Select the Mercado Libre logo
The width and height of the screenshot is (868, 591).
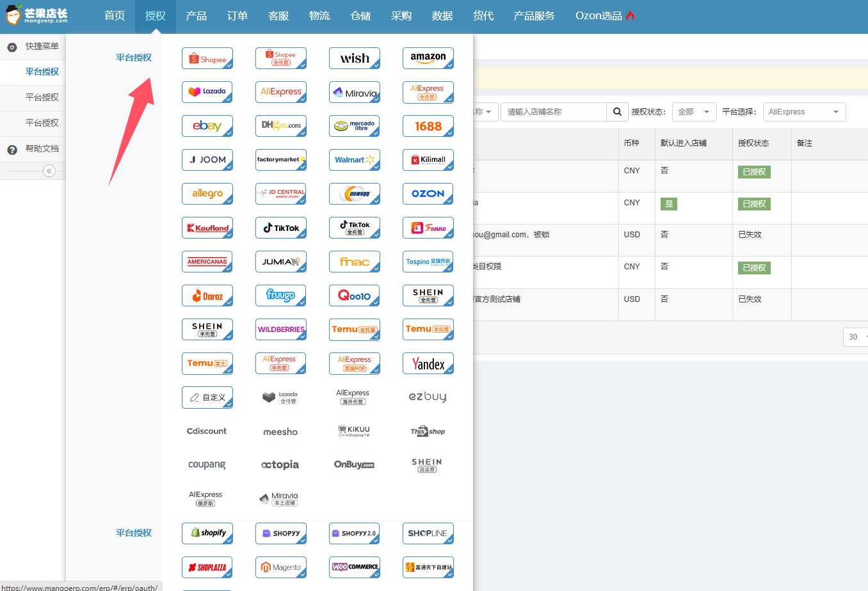[355, 126]
